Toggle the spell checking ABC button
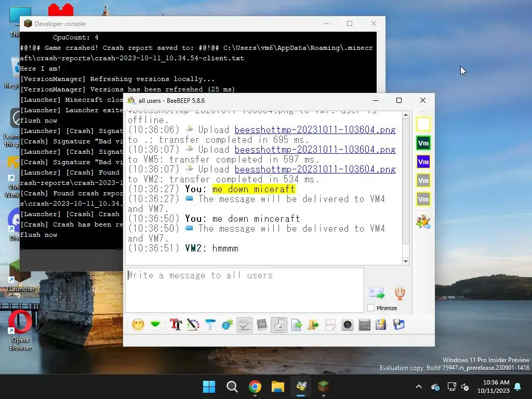Viewport: 532px width, 399px height. click(245, 325)
